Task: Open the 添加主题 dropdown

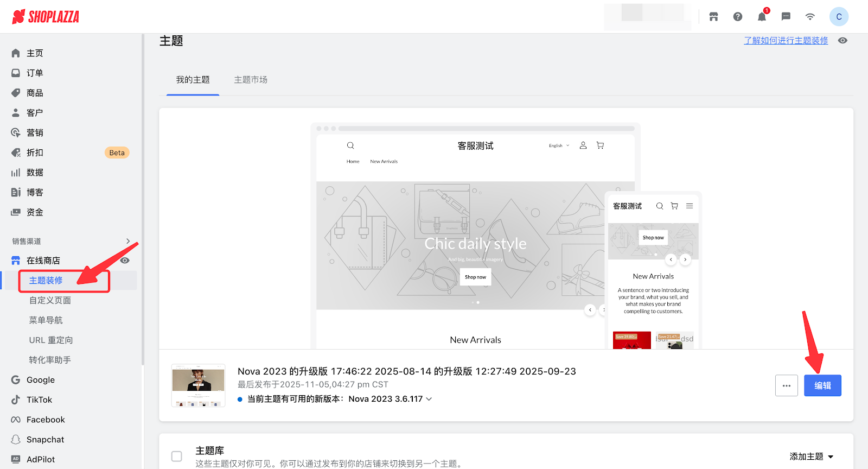Action: tap(811, 457)
